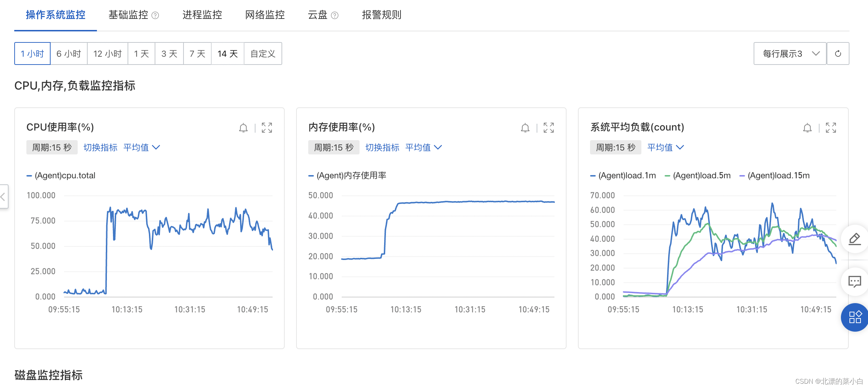The height and width of the screenshot is (388, 868).
Task: Select the 1 天 time range
Action: click(141, 53)
